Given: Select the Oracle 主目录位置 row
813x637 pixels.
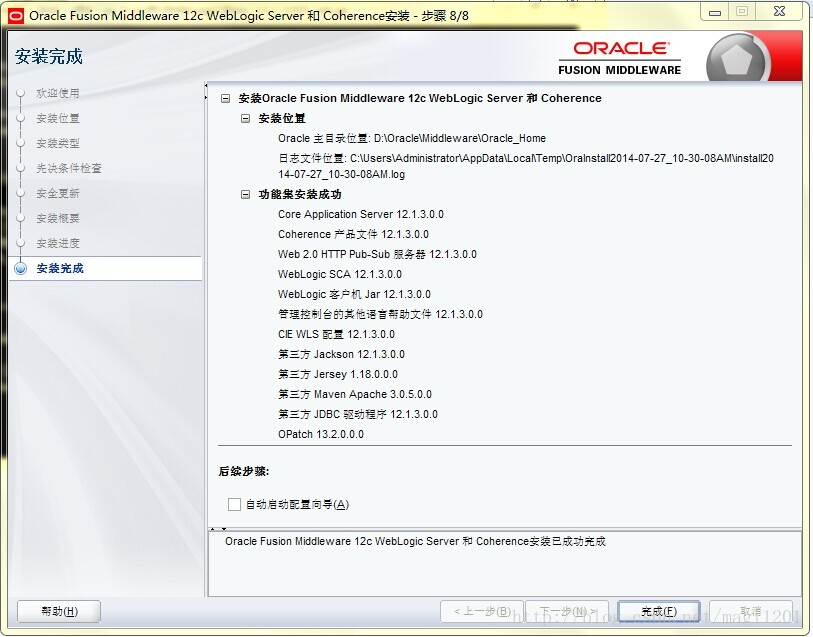Looking at the screenshot, I should 412,138.
